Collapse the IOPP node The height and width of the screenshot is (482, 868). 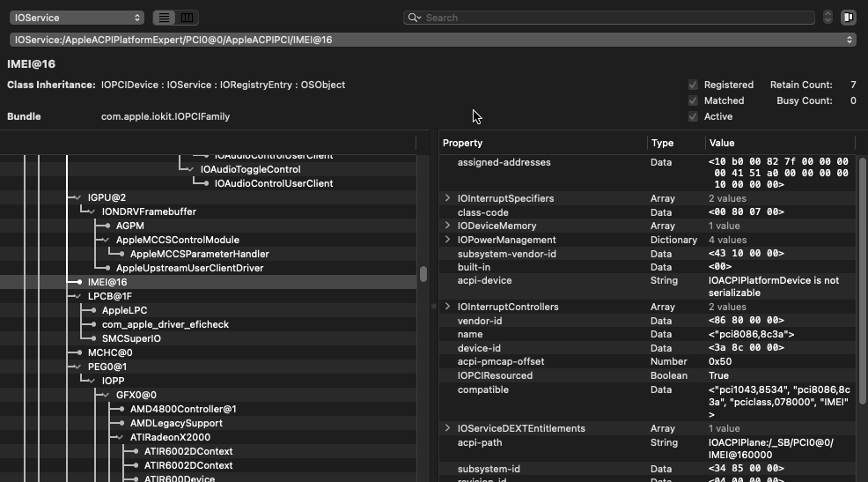92,381
